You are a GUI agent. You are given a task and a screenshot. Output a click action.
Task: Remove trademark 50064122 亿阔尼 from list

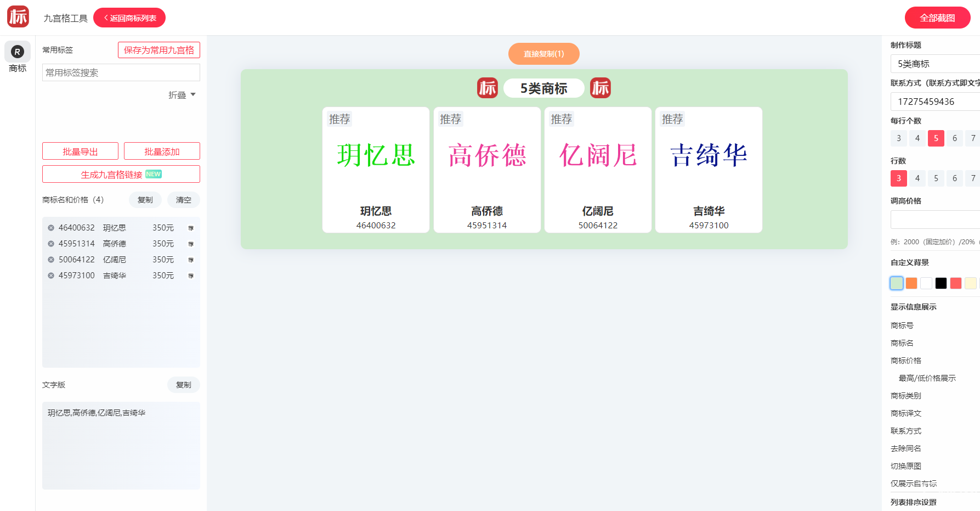[x=51, y=260]
